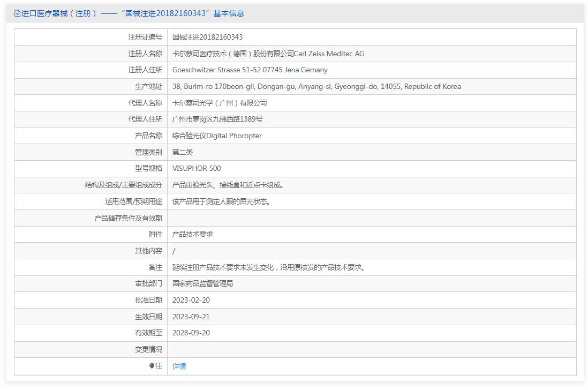Select the 注册人住所 row label

[x=145, y=70]
